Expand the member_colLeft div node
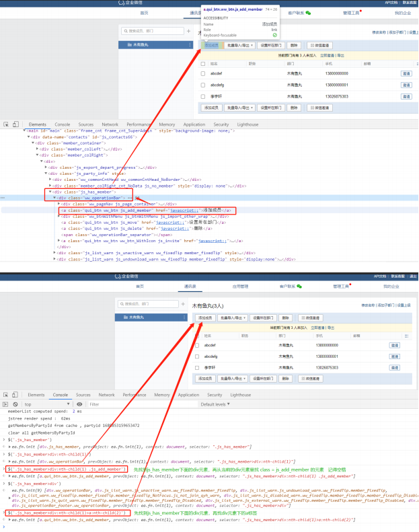The image size is (419, 532). (37, 149)
